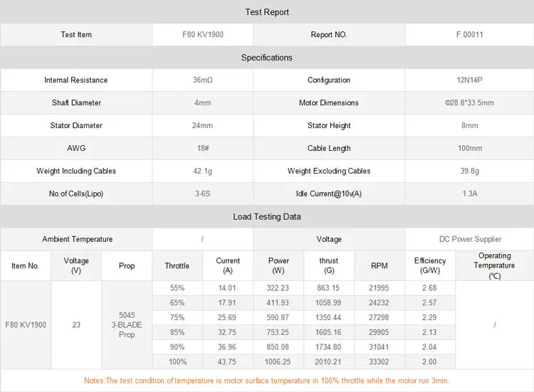
Task: Click the stator height value '8mm'
Action: pos(470,125)
